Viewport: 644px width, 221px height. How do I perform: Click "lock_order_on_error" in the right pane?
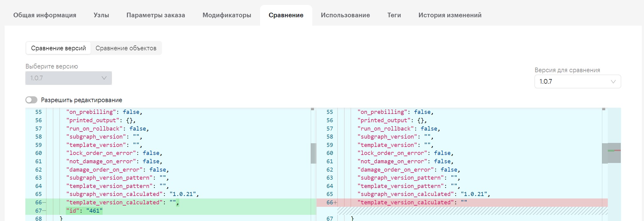pos(393,153)
